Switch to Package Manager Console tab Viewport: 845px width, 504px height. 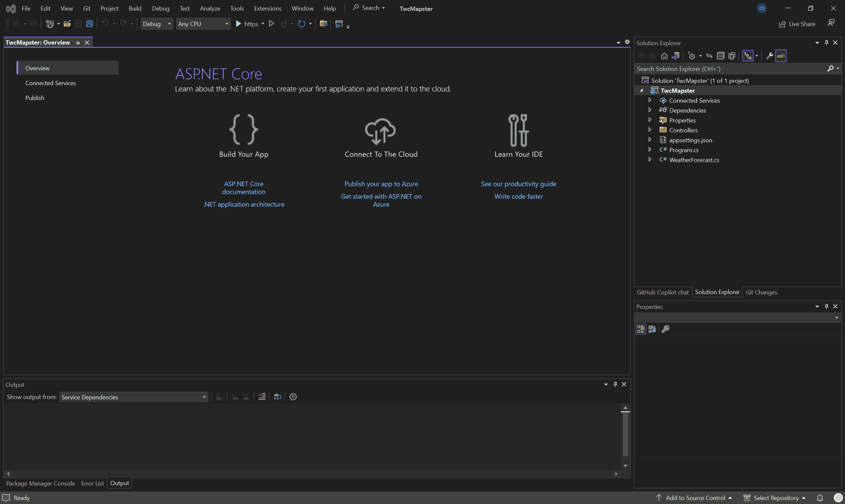coord(40,483)
